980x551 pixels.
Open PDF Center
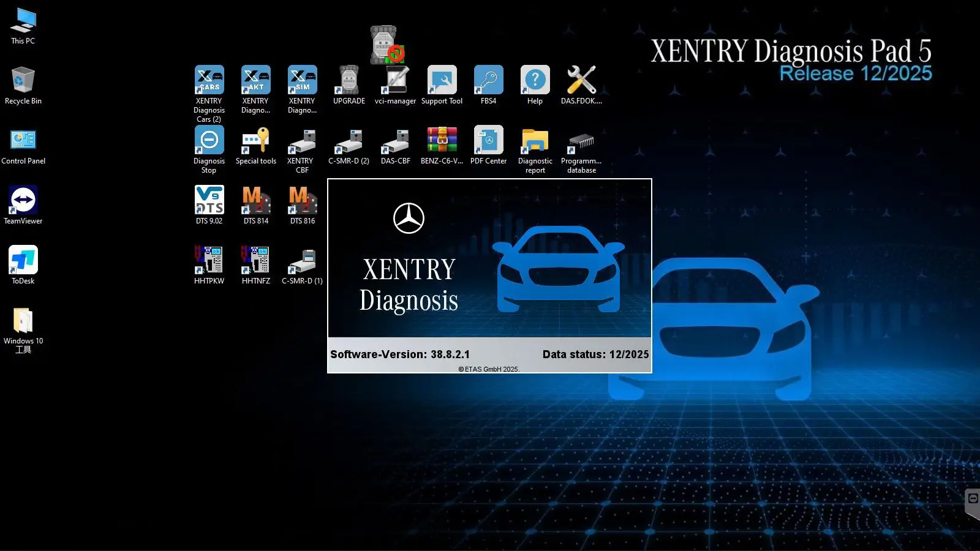click(488, 140)
